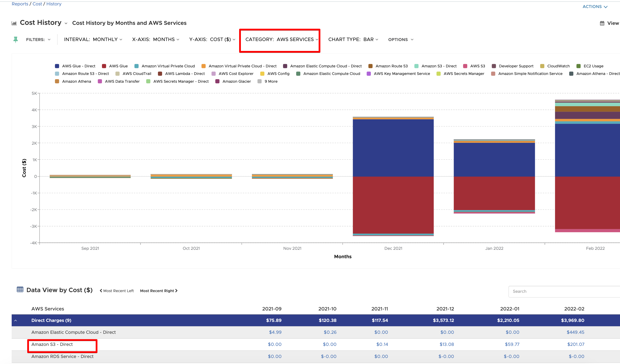620x364 pixels.
Task: Open the Category AWS Services dropdown
Action: tap(282, 40)
